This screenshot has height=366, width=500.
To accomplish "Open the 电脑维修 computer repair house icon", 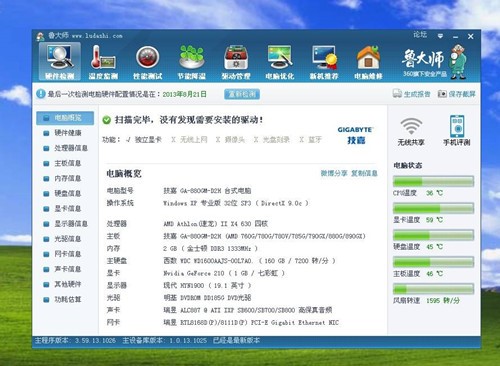I will coord(368,62).
